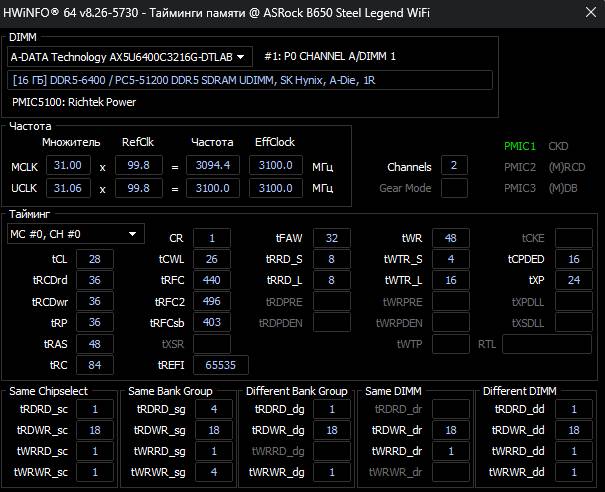Click the tRC value 84
Viewport: 605px width, 492px height.
(x=95, y=365)
